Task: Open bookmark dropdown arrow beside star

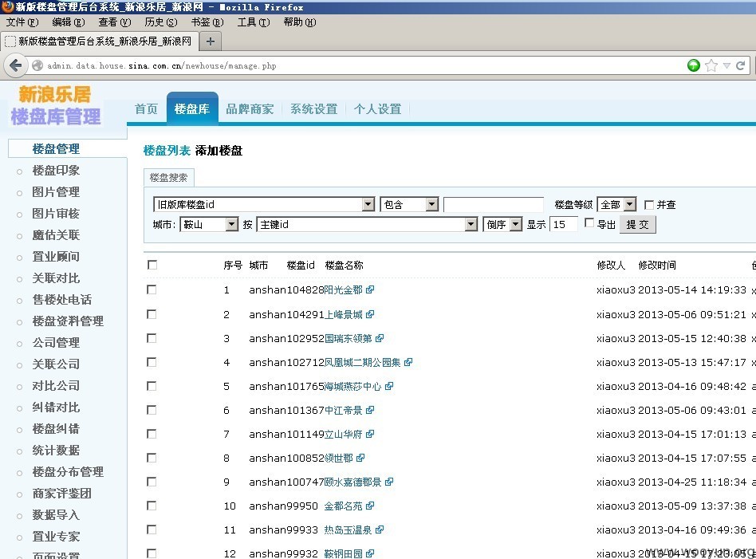Action: coord(726,65)
